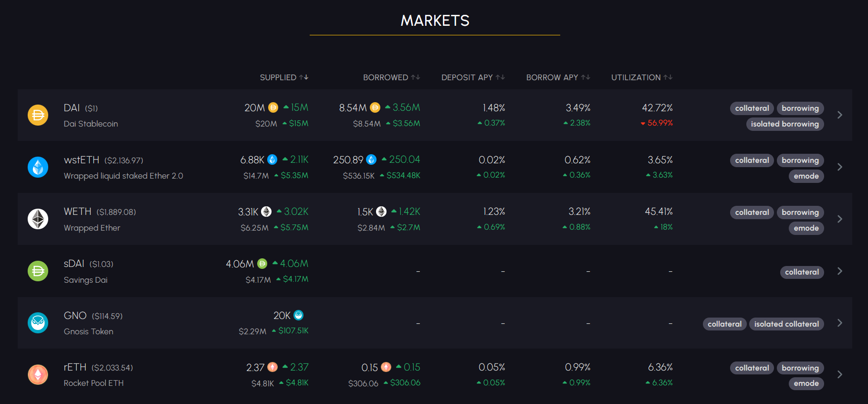
Task: Sort markets by Borrowed column
Action: click(x=391, y=77)
